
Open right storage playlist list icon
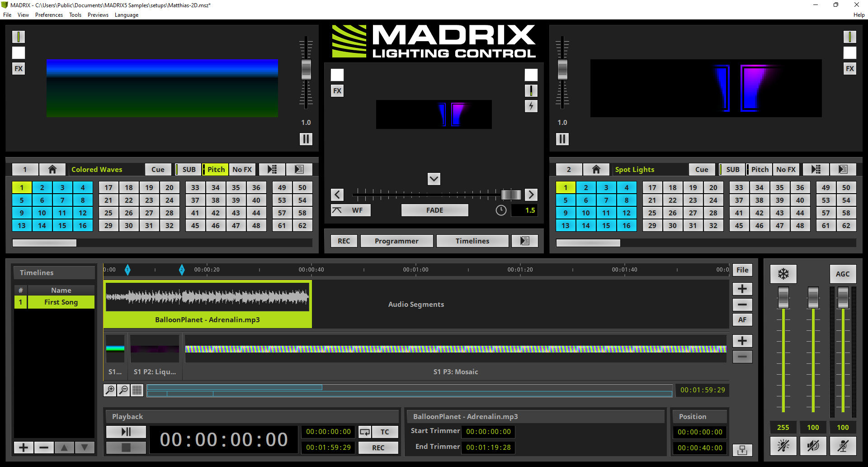click(843, 170)
